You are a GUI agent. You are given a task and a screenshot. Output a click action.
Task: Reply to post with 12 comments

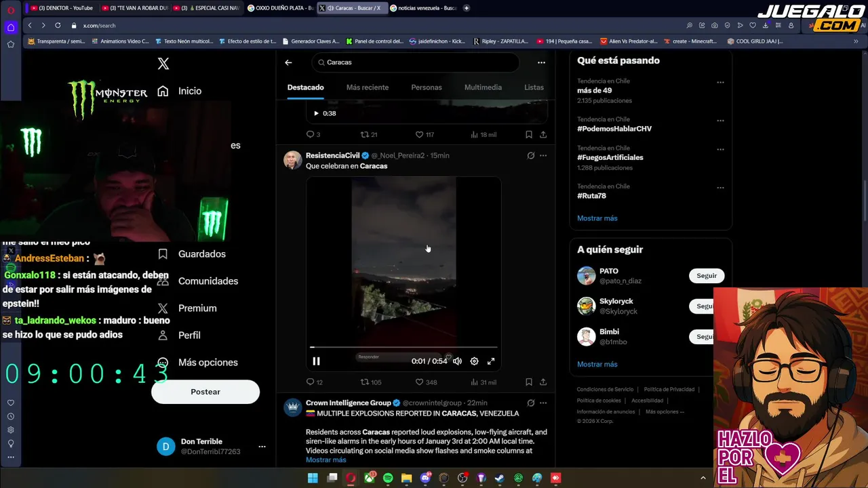click(314, 382)
